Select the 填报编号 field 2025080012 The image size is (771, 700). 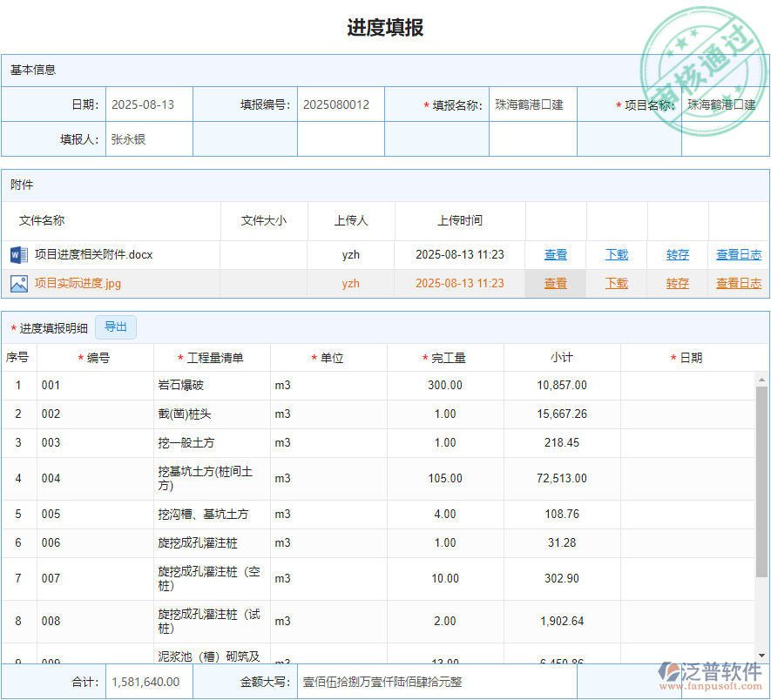[x=341, y=104]
